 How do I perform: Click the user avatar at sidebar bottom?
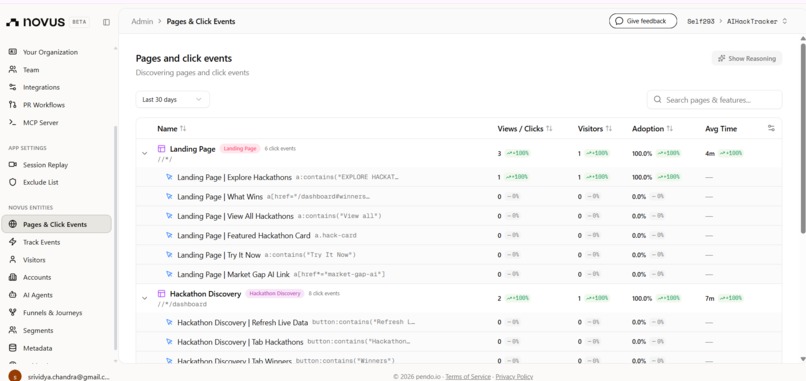(x=15, y=376)
